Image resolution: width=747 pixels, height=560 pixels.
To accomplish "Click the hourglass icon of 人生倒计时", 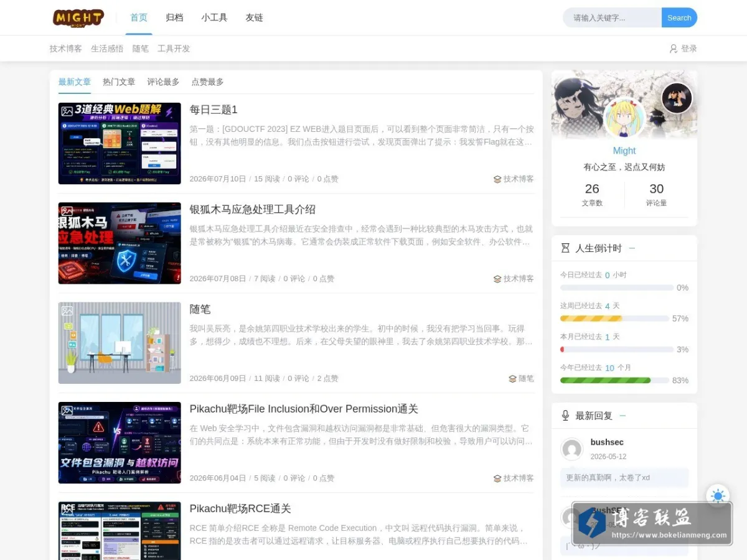I will [x=565, y=248].
